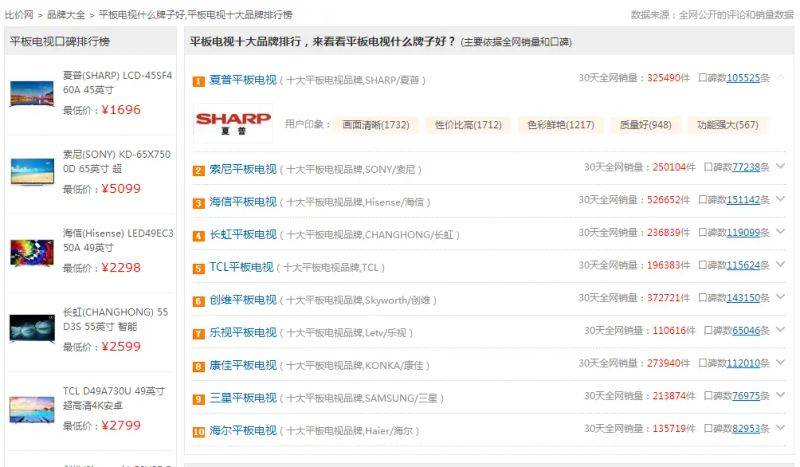Expand the TCL平板电视 row chevron
Viewport: 800px width, 467px height.
[781, 264]
